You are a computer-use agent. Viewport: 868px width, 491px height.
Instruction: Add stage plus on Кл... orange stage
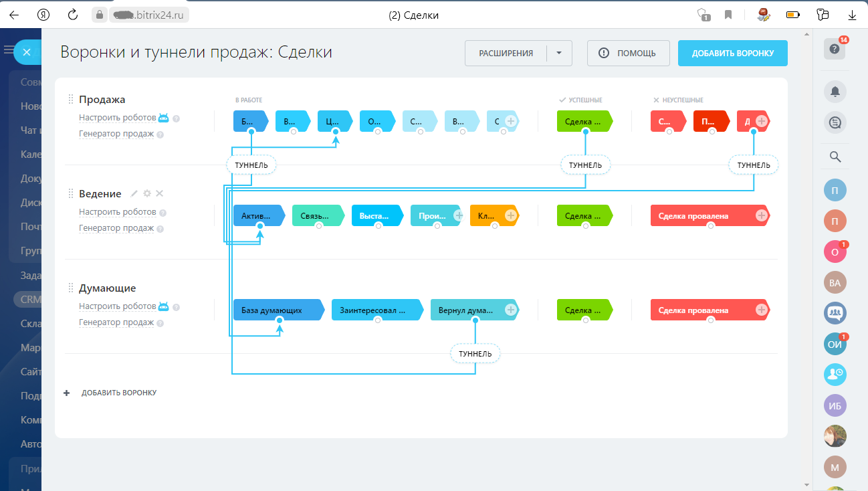510,215
